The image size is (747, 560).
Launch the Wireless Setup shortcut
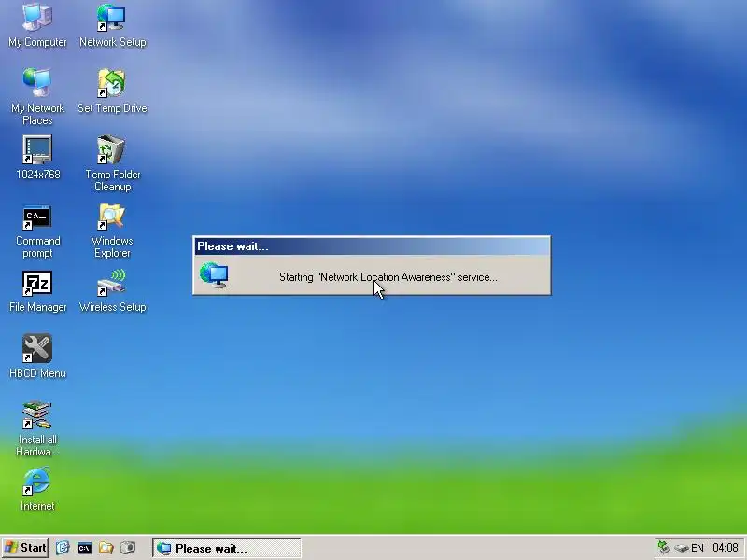click(112, 291)
